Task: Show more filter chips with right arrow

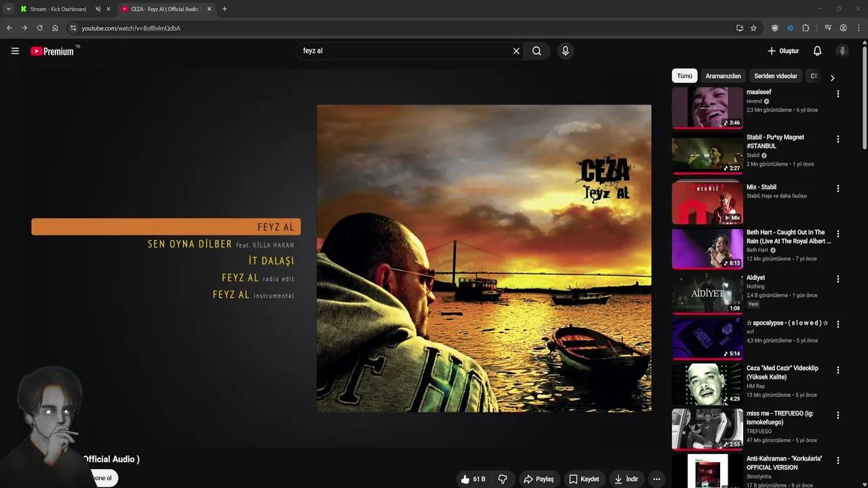Action: coord(832,77)
